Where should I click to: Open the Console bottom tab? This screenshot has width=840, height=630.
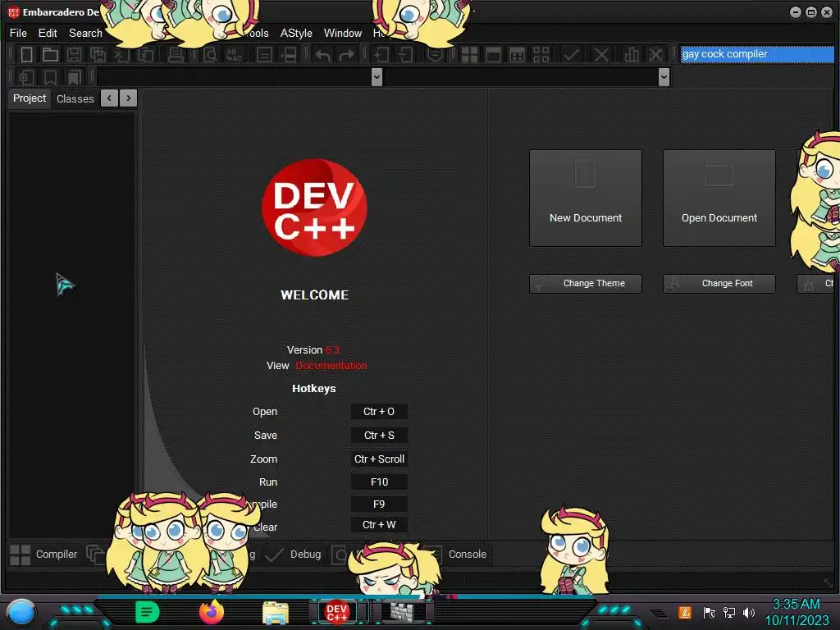pyautogui.click(x=466, y=555)
